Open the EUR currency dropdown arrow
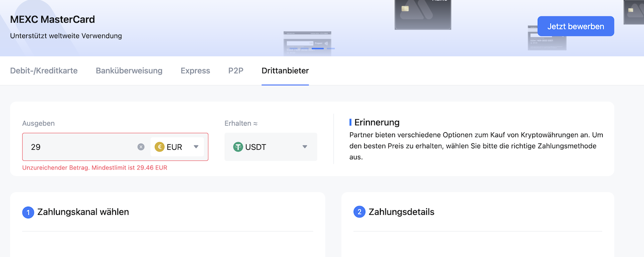Viewport: 644px width, 257px height. pos(196,147)
